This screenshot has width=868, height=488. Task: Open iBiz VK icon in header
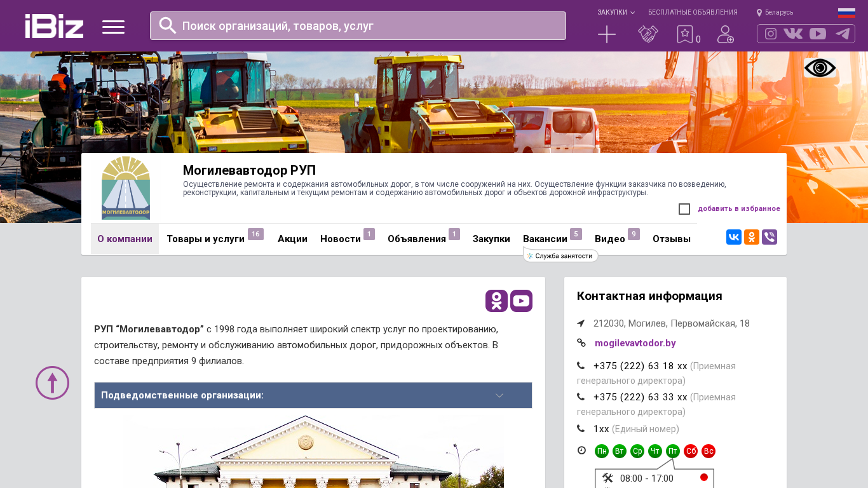[793, 34]
